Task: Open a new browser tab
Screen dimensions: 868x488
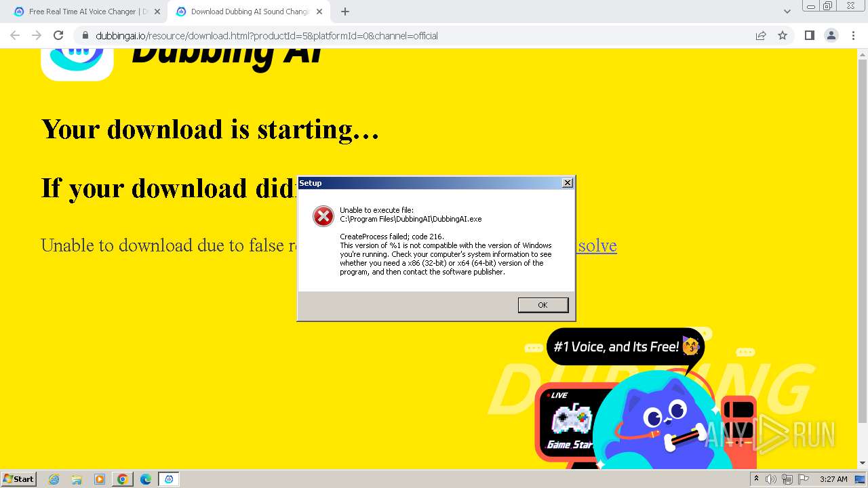Action: tap(345, 12)
